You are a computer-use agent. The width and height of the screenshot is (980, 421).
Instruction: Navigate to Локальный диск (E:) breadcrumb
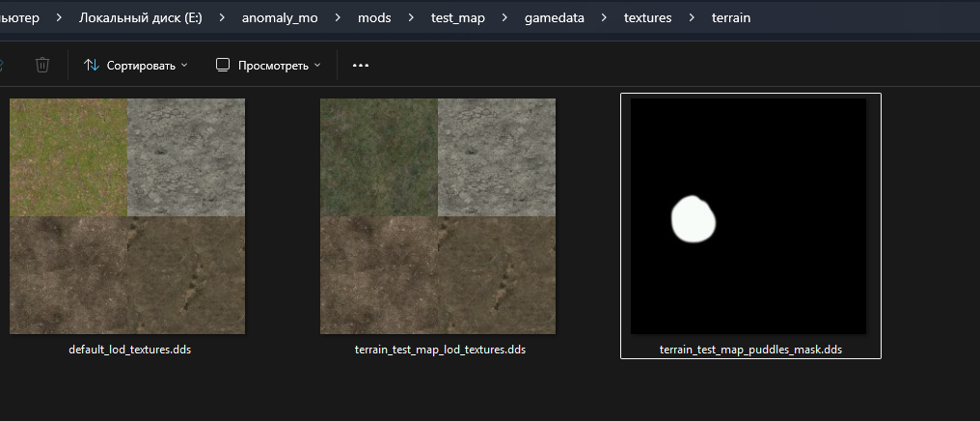[x=141, y=18]
